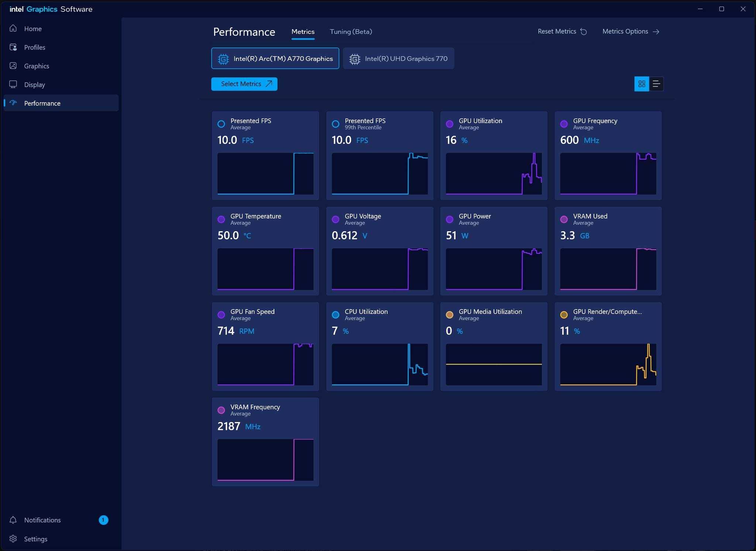The width and height of the screenshot is (756, 551).
Task: Toggle GPU Fan Speed metric circle
Action: coord(221,315)
